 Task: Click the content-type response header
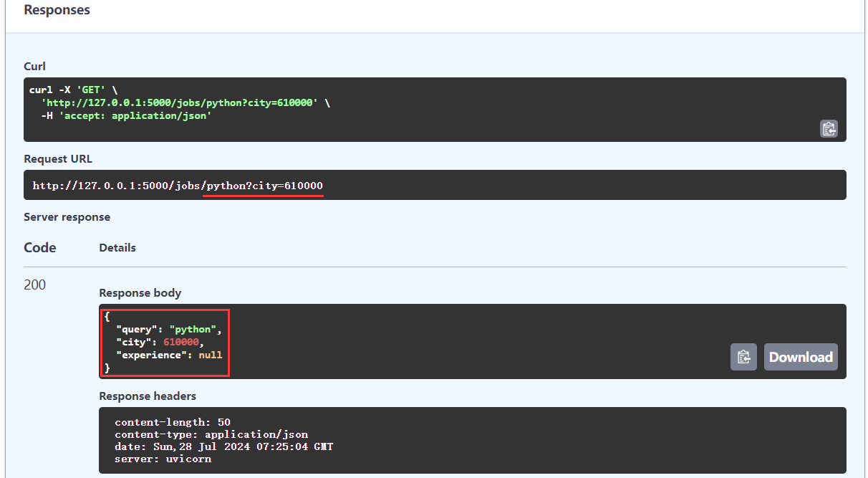click(211, 434)
